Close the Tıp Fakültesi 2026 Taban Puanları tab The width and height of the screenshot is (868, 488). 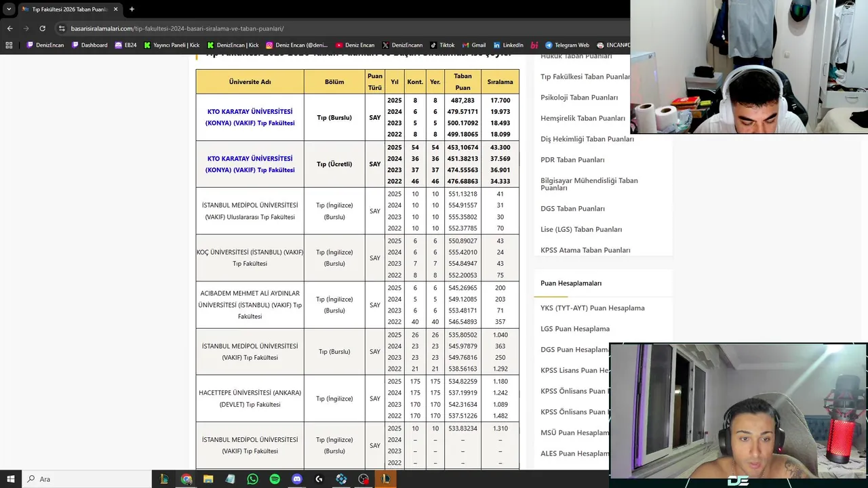pos(116,9)
